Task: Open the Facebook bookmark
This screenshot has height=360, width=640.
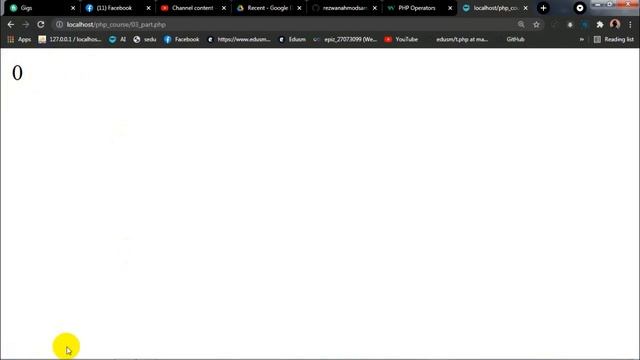Action: [182, 40]
